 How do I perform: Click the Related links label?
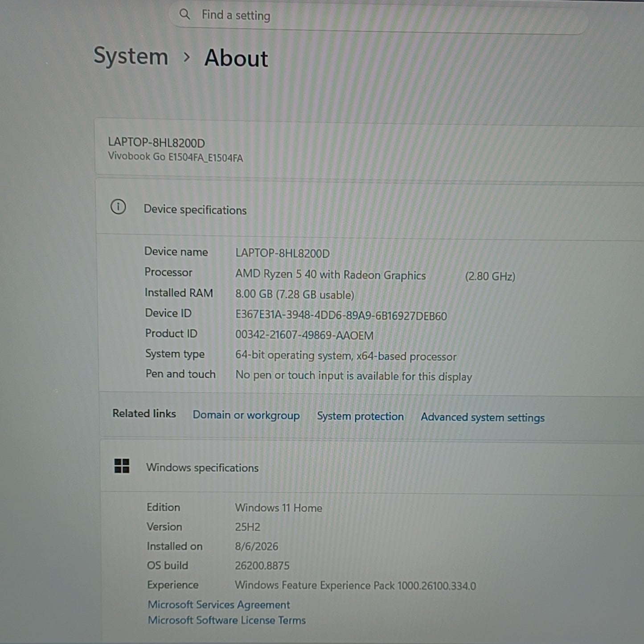pos(144,414)
